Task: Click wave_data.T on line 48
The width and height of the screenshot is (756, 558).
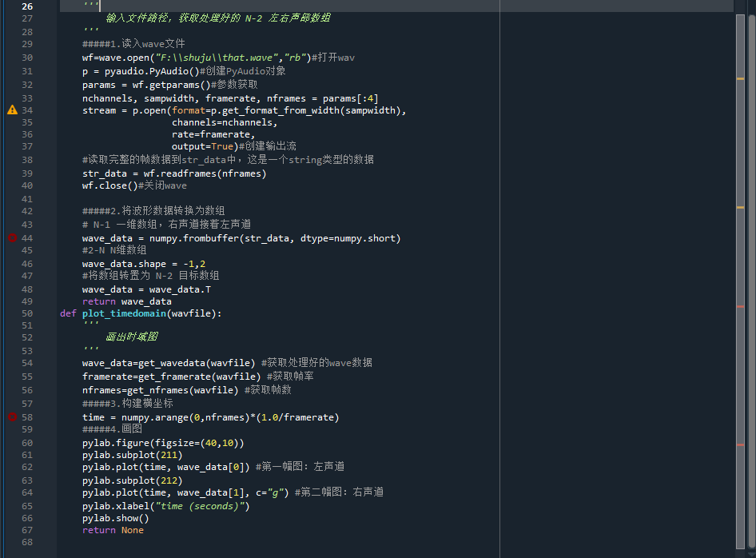Action: [180, 289]
